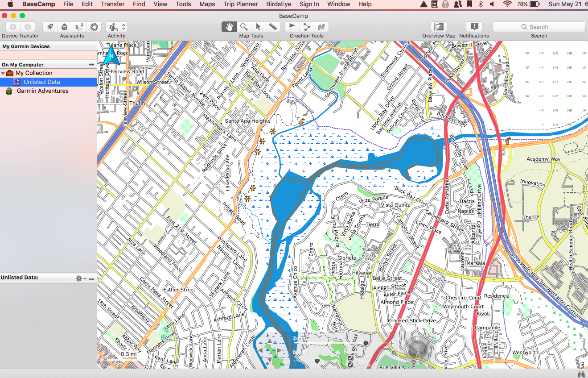The height and width of the screenshot is (378, 588).
Task: Click the pan-left arrow on the map
Action: pyautogui.click(x=259, y=350)
